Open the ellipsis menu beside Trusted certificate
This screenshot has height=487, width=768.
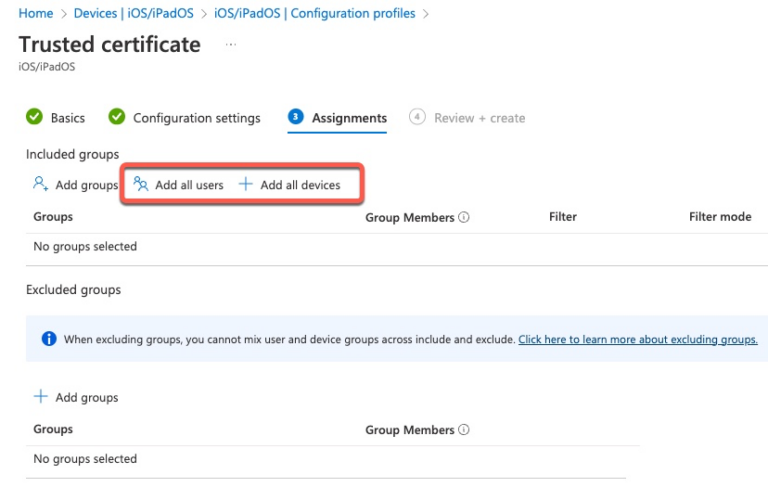pyautogui.click(x=231, y=45)
